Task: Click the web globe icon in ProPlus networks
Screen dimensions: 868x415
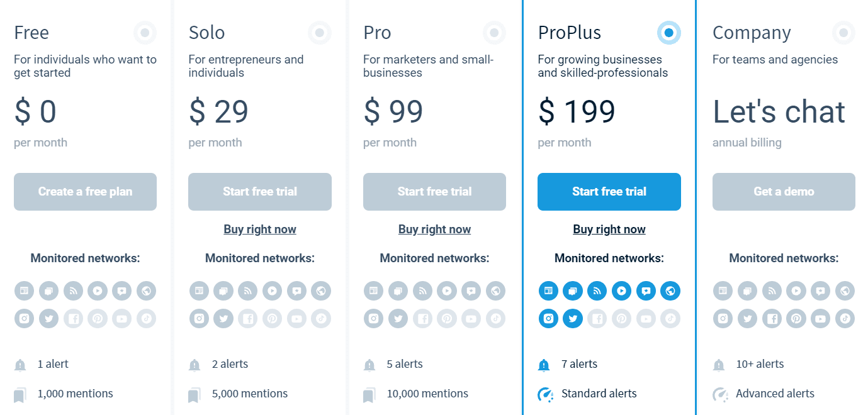Action: point(670,290)
